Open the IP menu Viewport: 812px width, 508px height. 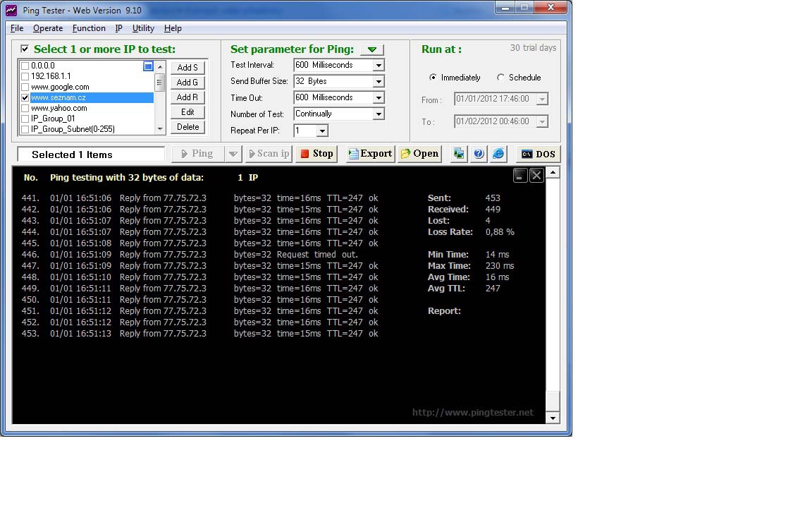pos(118,28)
